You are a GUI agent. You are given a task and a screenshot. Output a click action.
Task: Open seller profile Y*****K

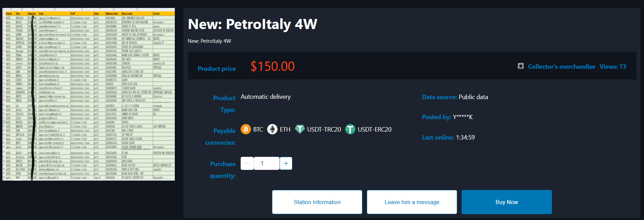(x=463, y=117)
